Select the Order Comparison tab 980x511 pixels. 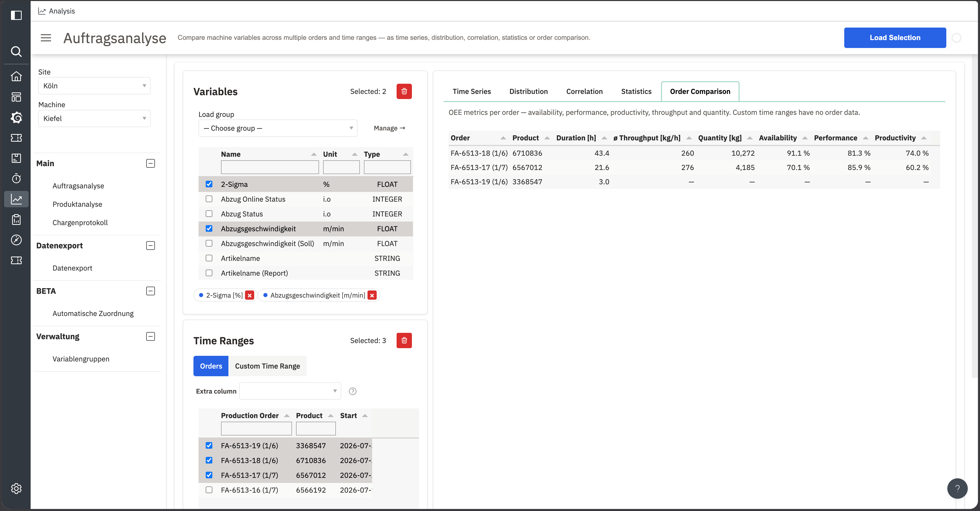[x=700, y=91]
